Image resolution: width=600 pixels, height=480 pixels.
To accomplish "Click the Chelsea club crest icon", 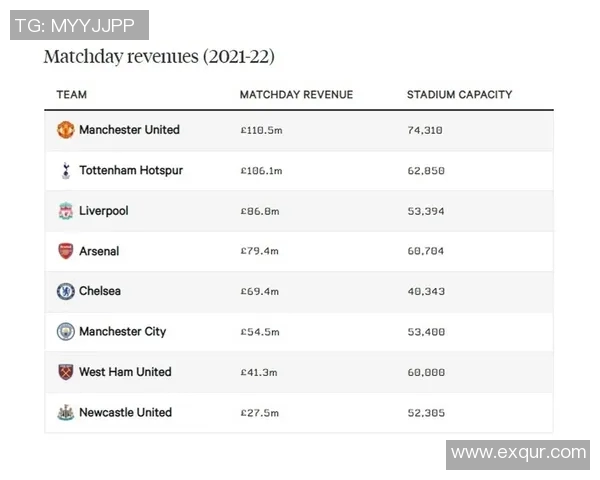I will (66, 291).
